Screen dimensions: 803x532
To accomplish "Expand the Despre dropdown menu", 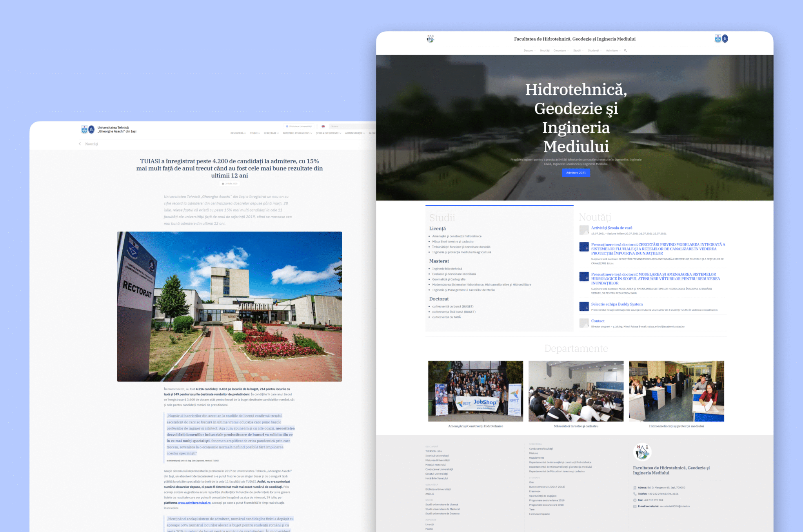I will pos(529,50).
